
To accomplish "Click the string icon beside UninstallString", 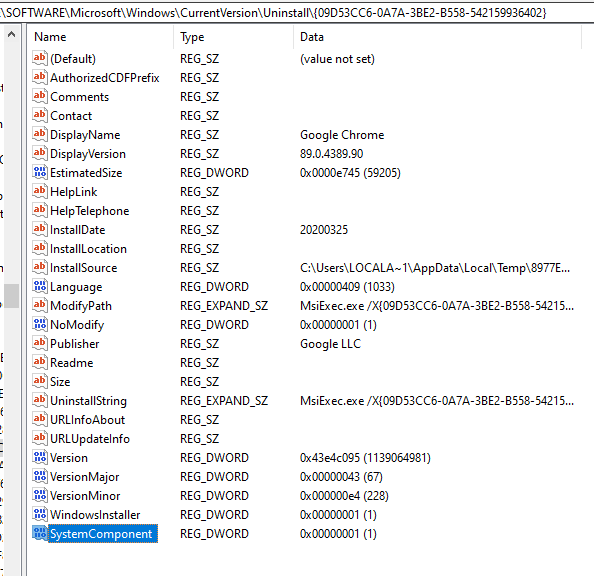I will click(40, 400).
